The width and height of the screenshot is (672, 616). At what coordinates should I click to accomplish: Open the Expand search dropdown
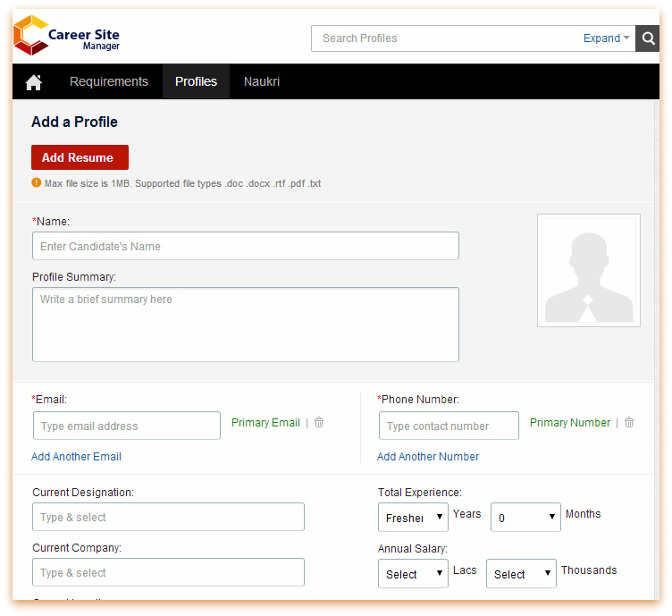(607, 38)
